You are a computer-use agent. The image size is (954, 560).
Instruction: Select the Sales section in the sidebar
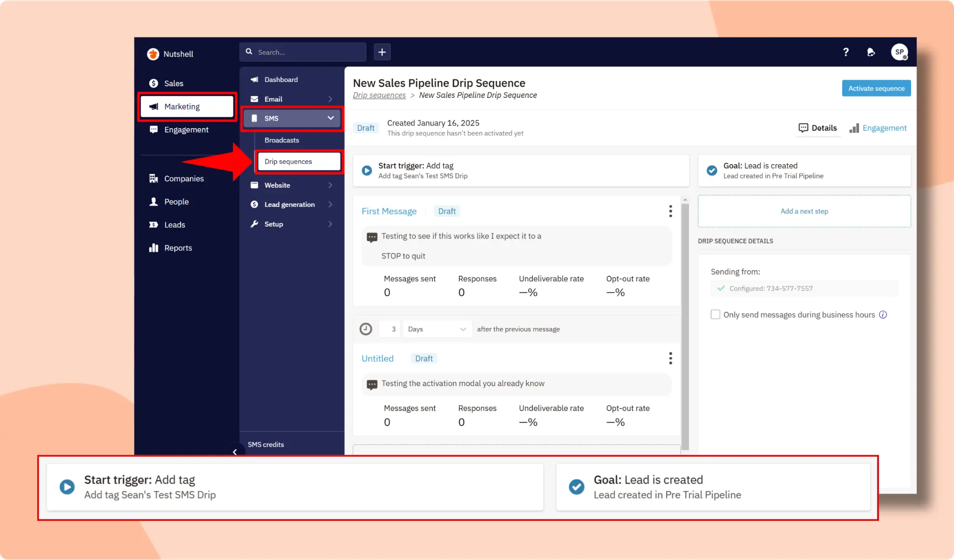point(173,83)
